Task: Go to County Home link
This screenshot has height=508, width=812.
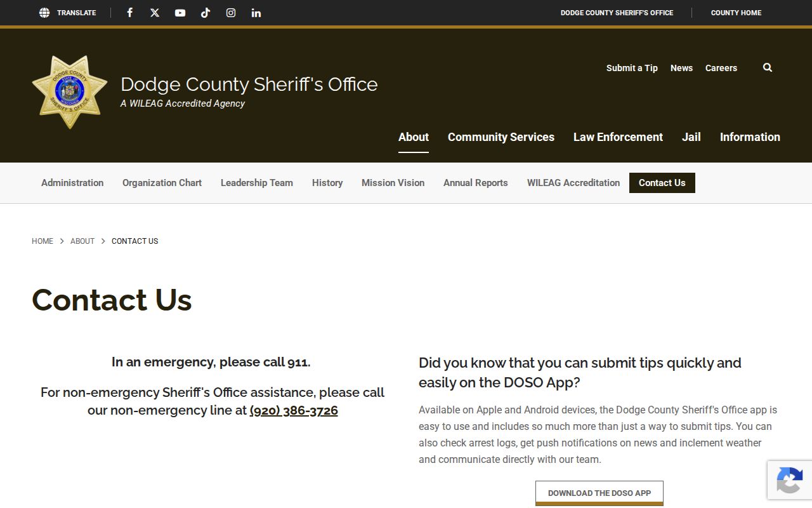Action: point(736,13)
